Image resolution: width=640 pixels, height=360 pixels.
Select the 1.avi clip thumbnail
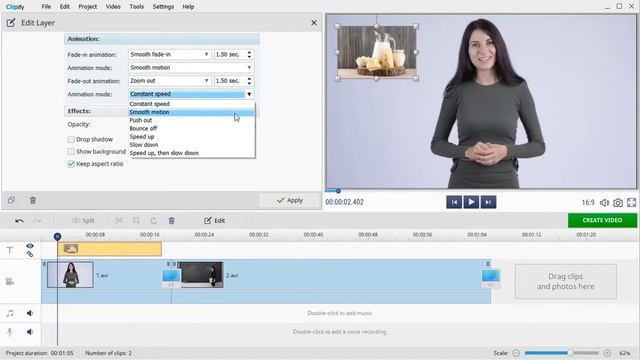tap(70, 275)
